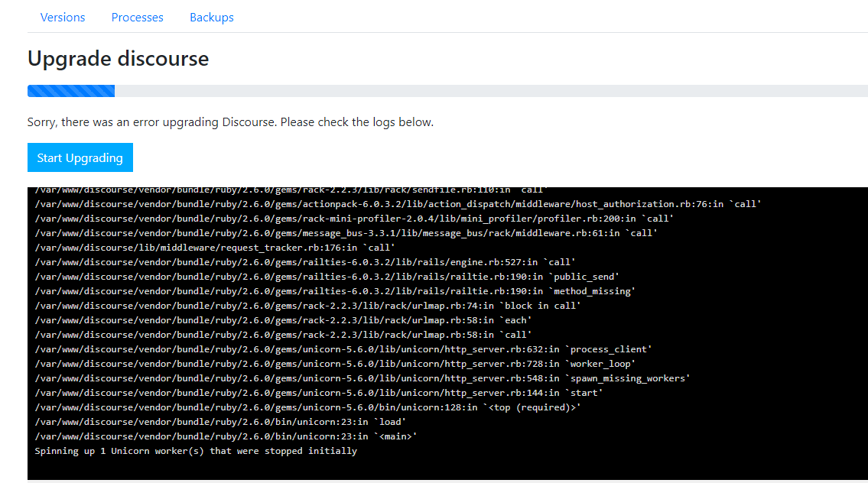Click log line ending in `method_missing'

coord(335,291)
